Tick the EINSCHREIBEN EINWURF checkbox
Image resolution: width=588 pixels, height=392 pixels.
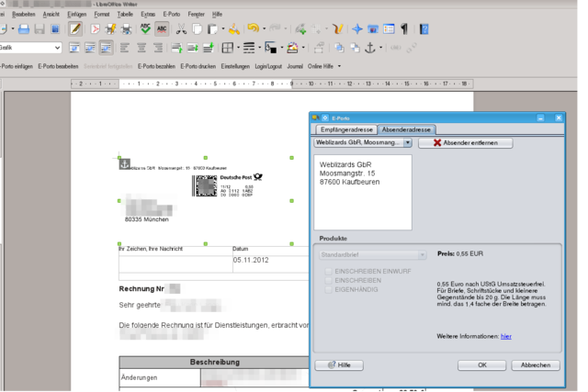click(329, 271)
